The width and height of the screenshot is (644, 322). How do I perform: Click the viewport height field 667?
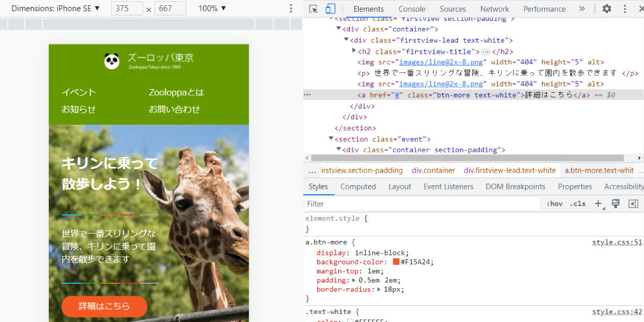(x=170, y=9)
